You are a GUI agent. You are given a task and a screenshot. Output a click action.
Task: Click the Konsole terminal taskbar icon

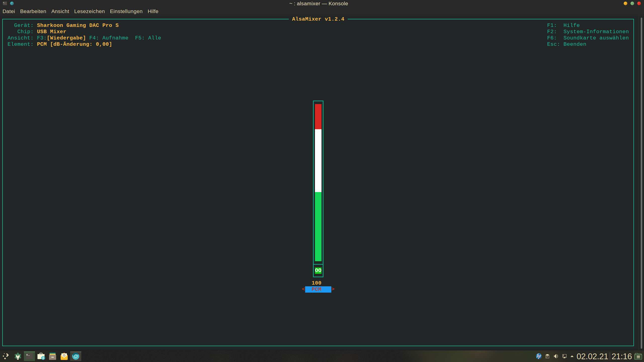coord(29,356)
